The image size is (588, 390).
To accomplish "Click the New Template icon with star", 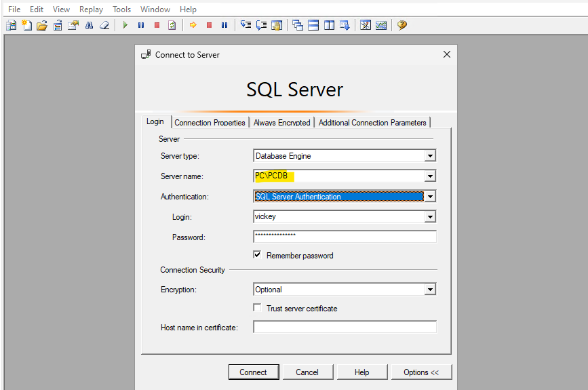I will [x=26, y=26].
